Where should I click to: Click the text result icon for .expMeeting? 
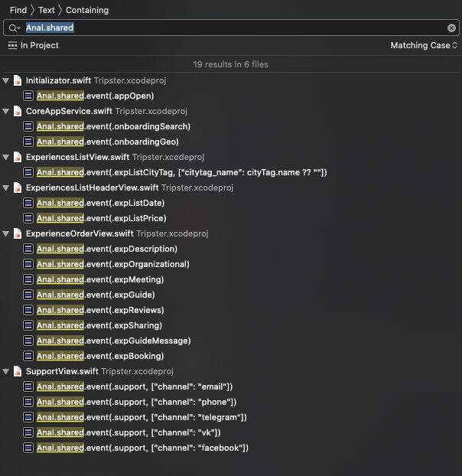[28, 279]
